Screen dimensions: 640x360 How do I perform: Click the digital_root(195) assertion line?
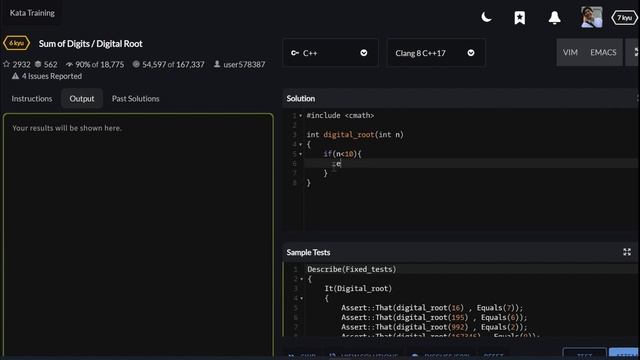point(434,317)
